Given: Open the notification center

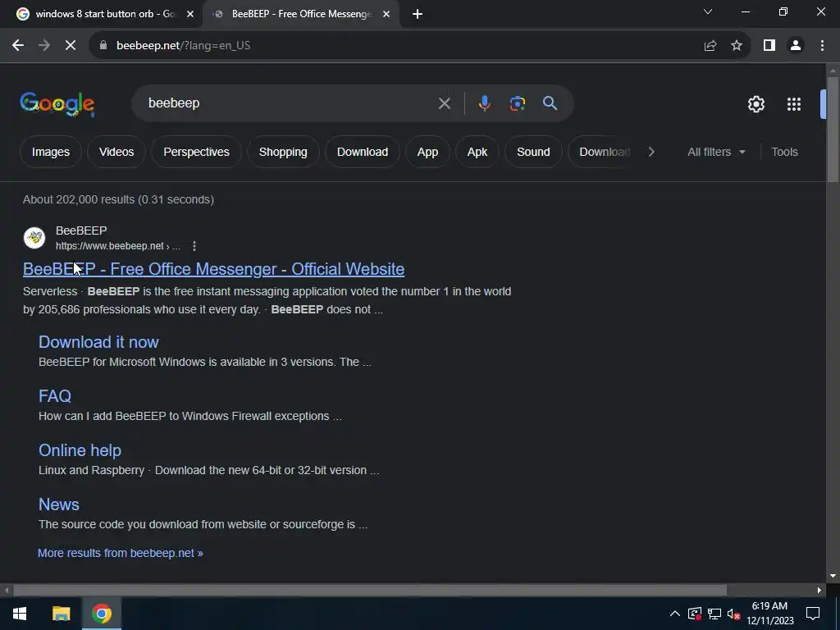Looking at the screenshot, I should coord(813,614).
